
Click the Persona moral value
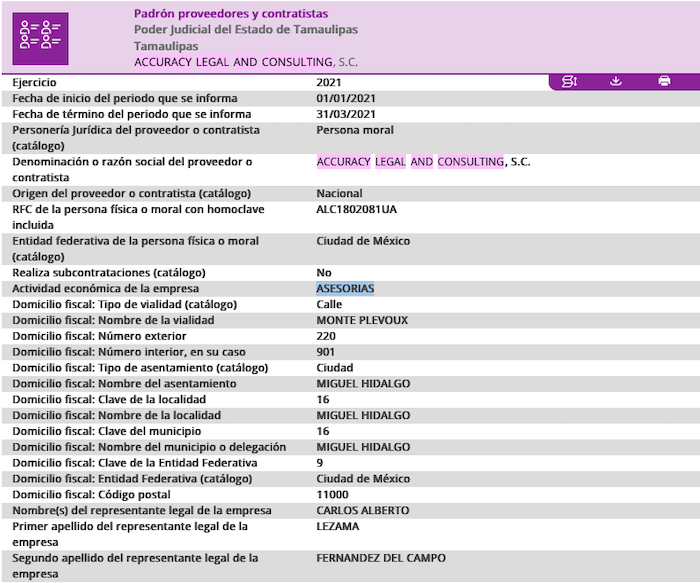354,130
